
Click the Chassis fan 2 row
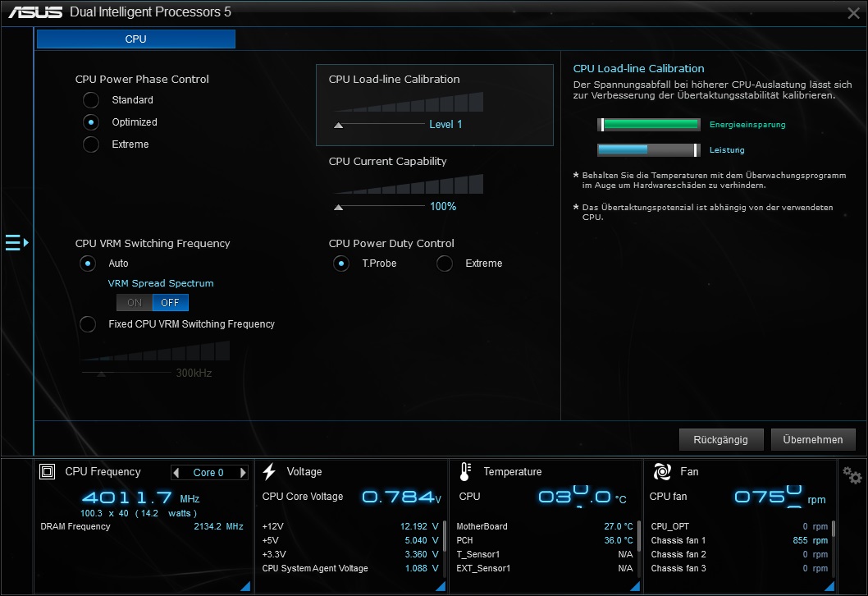[x=739, y=554]
